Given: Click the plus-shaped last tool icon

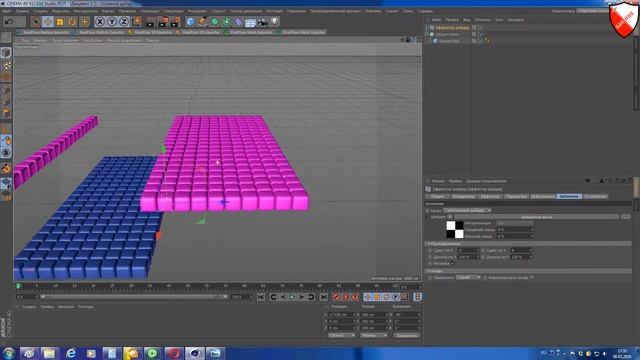Looking at the screenshot, I should click(84, 21).
